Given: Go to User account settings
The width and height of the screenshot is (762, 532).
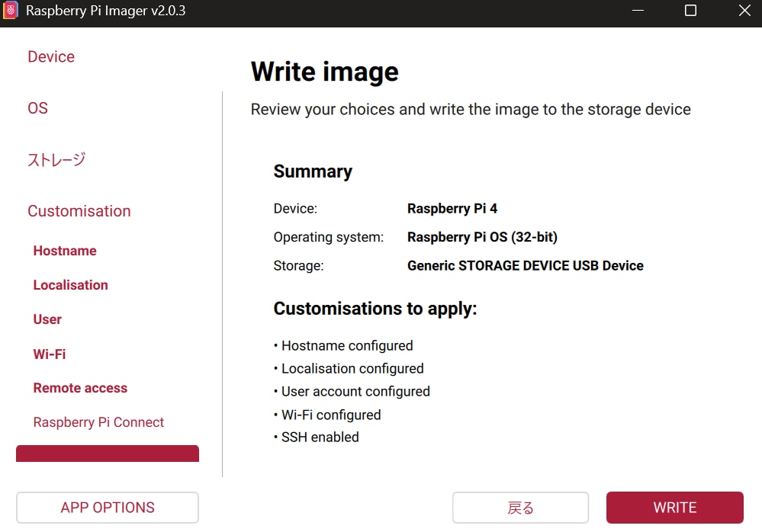Looking at the screenshot, I should (x=47, y=319).
